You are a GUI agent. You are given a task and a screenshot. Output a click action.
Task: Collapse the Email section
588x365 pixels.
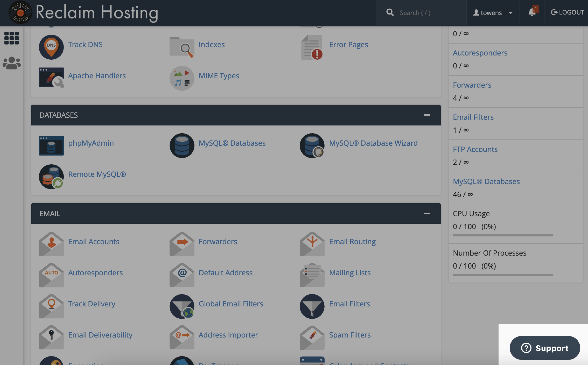(427, 213)
